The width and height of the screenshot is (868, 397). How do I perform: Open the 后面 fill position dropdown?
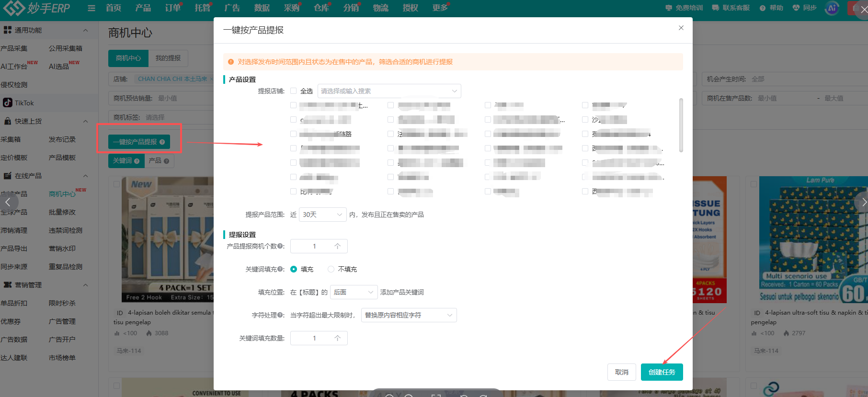354,292
